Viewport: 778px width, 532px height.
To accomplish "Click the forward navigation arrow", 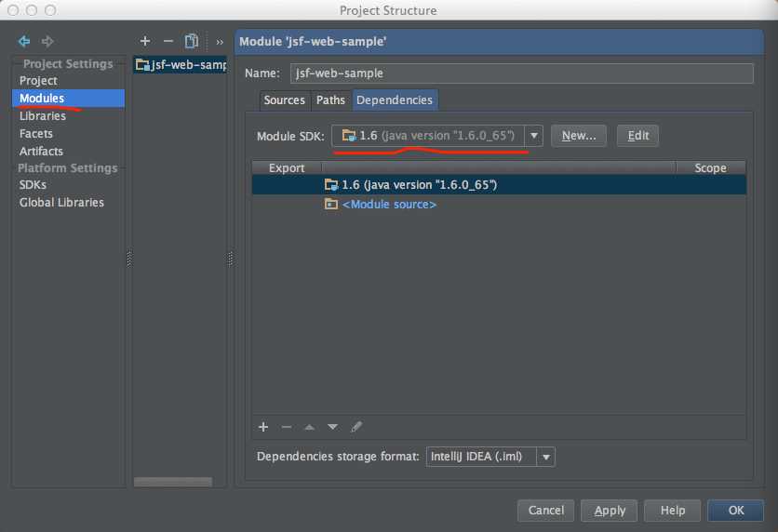I will point(47,41).
